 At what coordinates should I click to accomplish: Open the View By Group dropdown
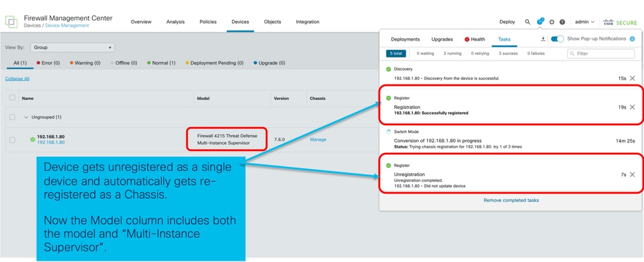coord(73,48)
